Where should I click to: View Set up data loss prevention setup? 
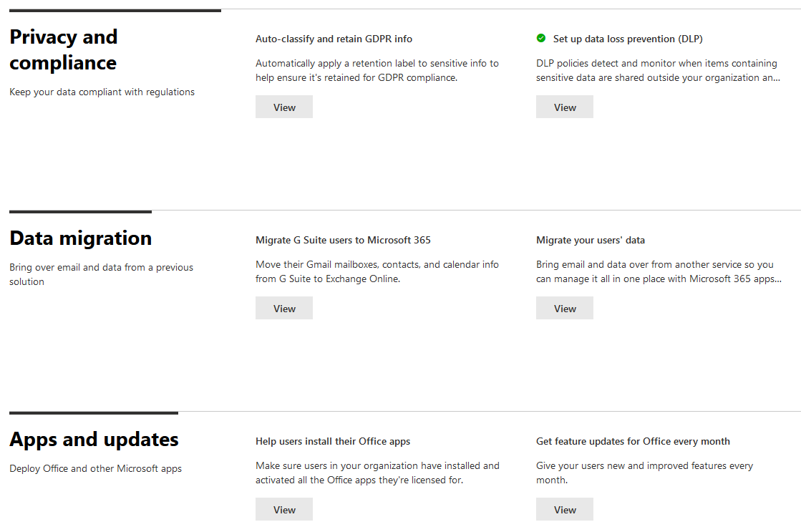[565, 107]
